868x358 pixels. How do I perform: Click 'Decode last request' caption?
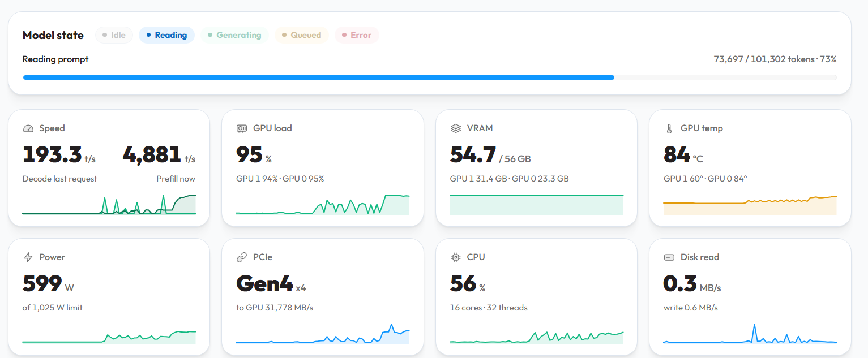pyautogui.click(x=60, y=179)
